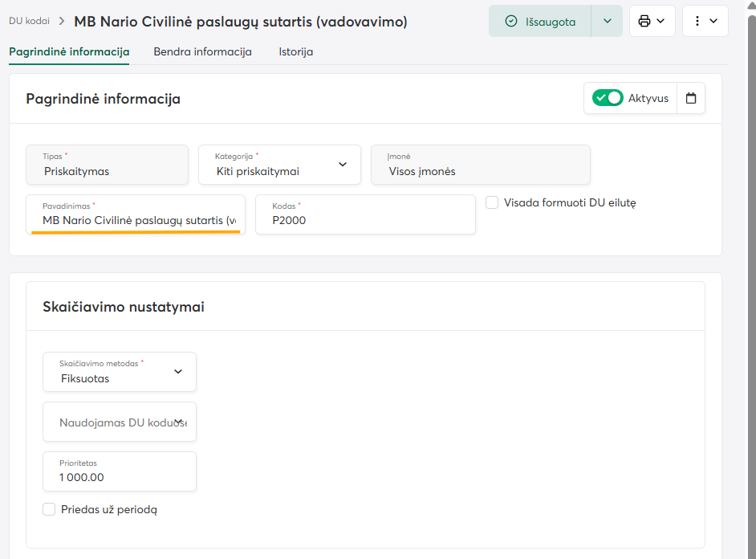Click the breadcrumb chevron after DU kodai
756x559 pixels.
point(61,22)
